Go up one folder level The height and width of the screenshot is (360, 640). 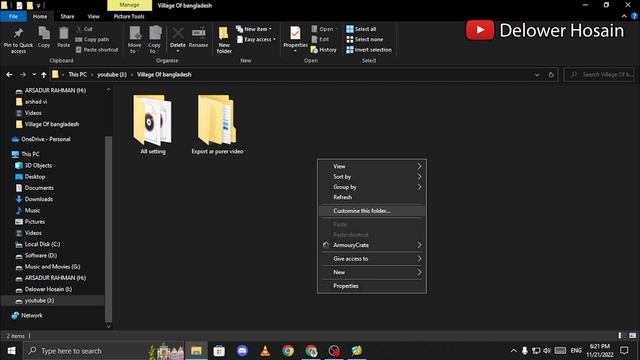44,75
